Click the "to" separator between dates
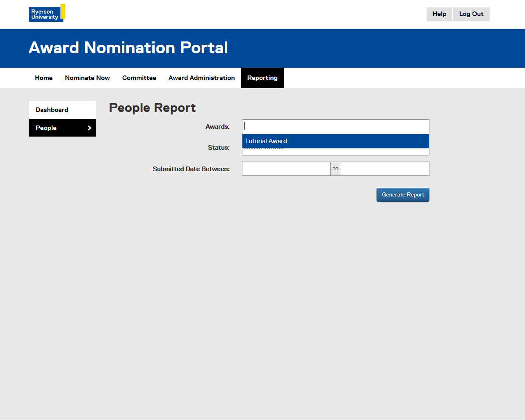 (336, 169)
